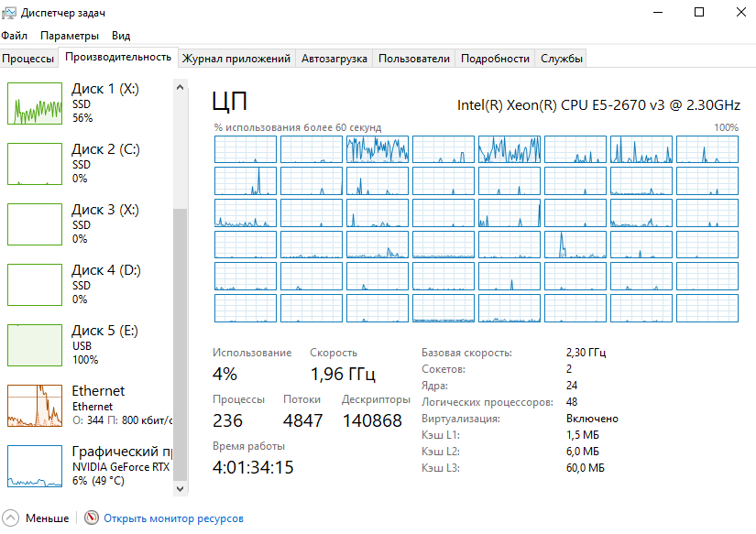Viewport: 756px width, 534px height.
Task: Open the Подробности tab
Action: tap(495, 59)
